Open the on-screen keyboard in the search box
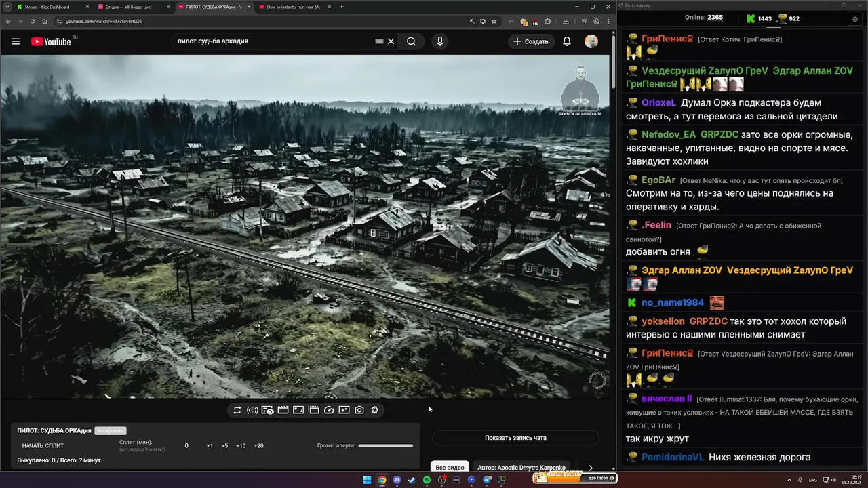 [x=380, y=41]
